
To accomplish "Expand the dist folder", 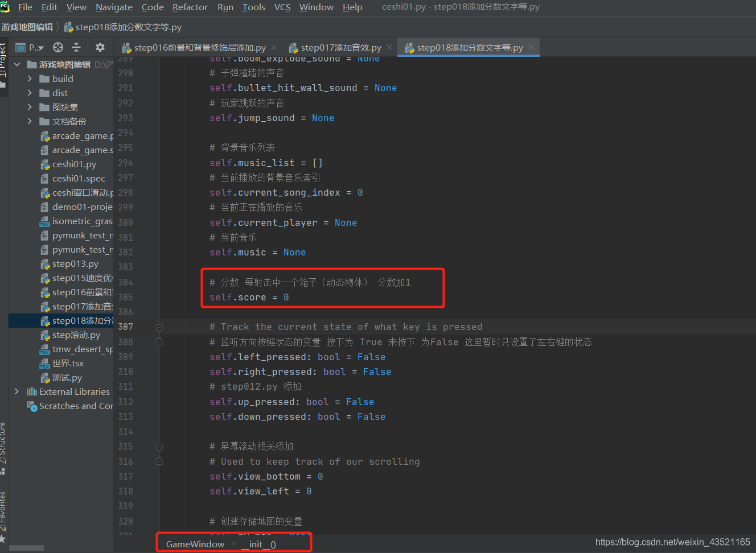I will (x=30, y=93).
